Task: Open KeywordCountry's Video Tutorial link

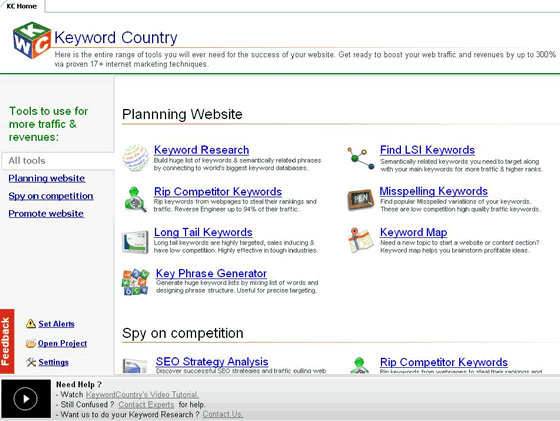Action: pyautogui.click(x=142, y=395)
